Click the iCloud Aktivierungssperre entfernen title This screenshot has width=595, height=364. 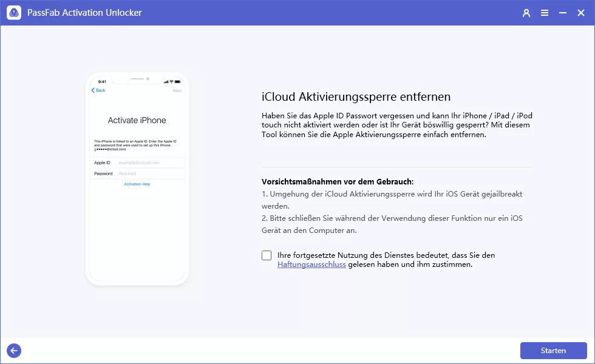coord(355,96)
